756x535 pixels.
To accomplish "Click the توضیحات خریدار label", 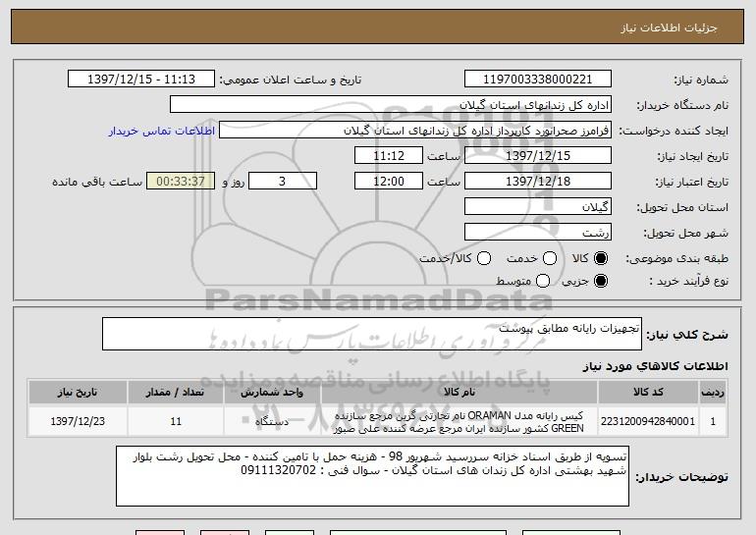I will point(681,477).
